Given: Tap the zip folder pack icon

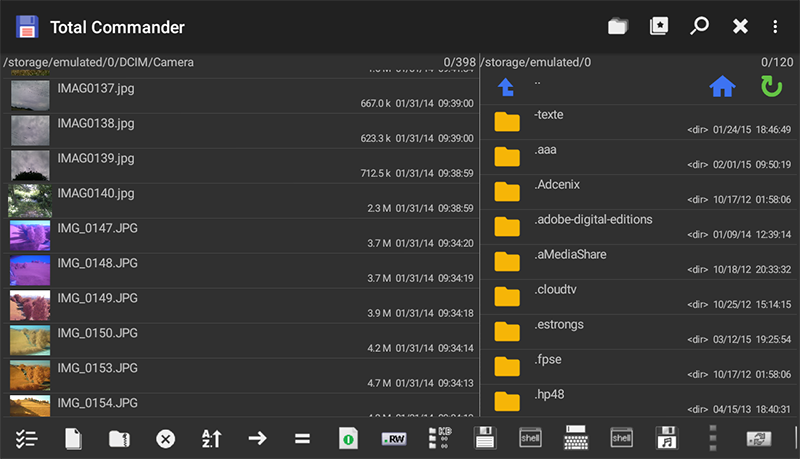Looking at the screenshot, I should tap(119, 439).
